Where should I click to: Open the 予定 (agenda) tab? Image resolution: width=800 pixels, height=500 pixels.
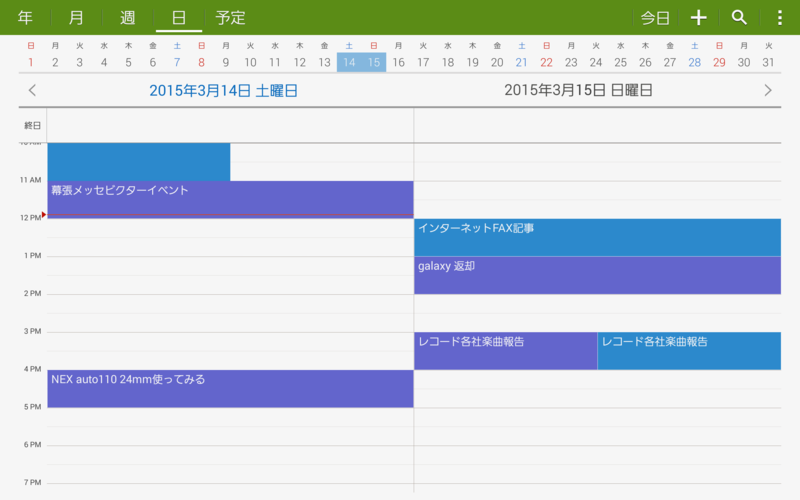tap(230, 18)
